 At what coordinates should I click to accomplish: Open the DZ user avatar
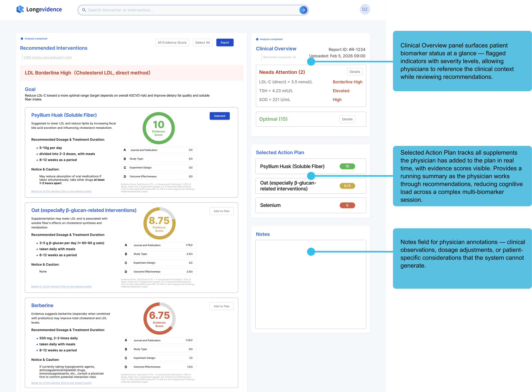coord(364,9)
